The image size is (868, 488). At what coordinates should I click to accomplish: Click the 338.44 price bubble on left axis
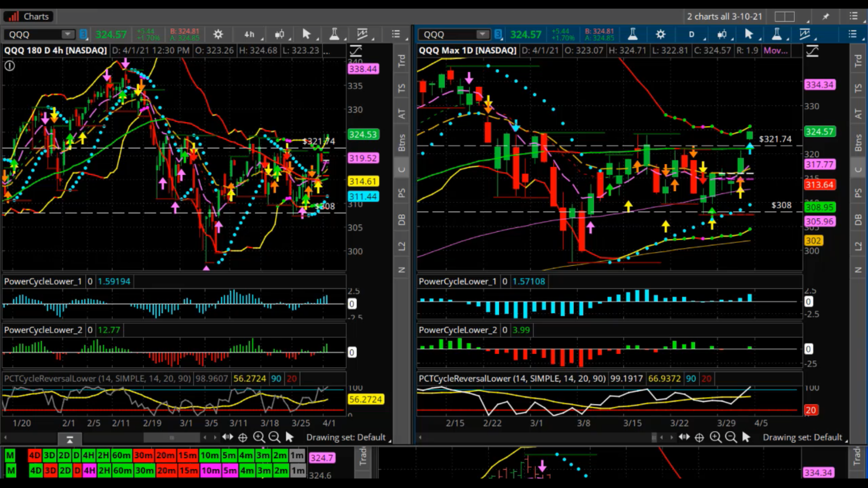pyautogui.click(x=363, y=69)
